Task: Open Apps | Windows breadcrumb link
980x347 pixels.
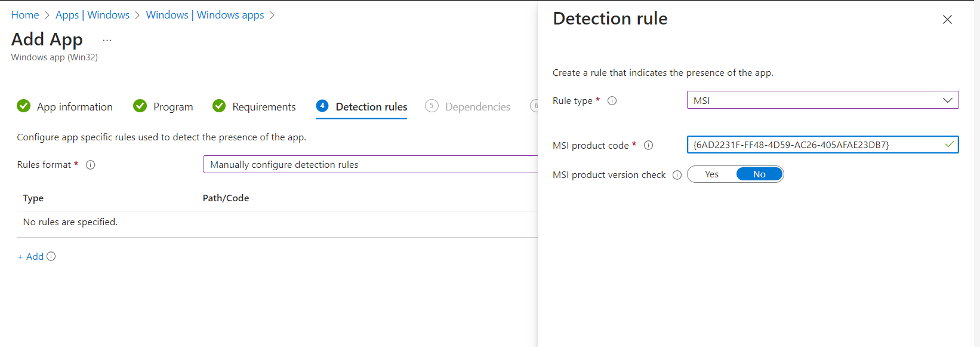Action: point(93,15)
